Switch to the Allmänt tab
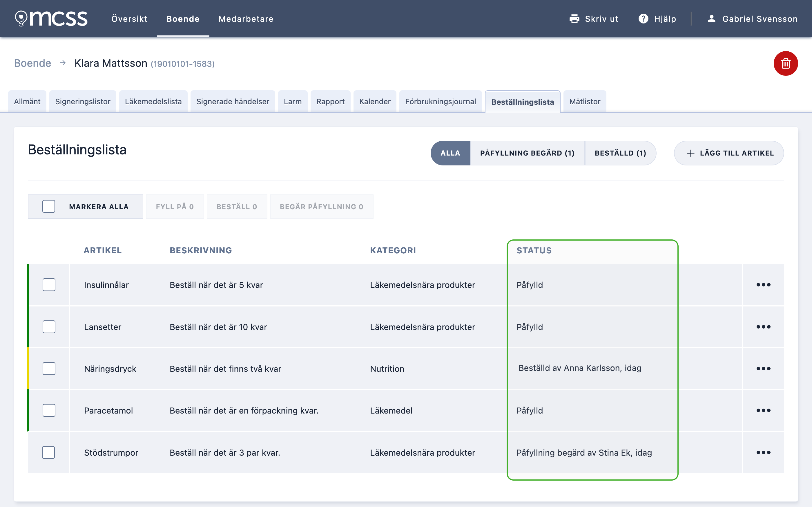The image size is (812, 507). click(x=27, y=102)
